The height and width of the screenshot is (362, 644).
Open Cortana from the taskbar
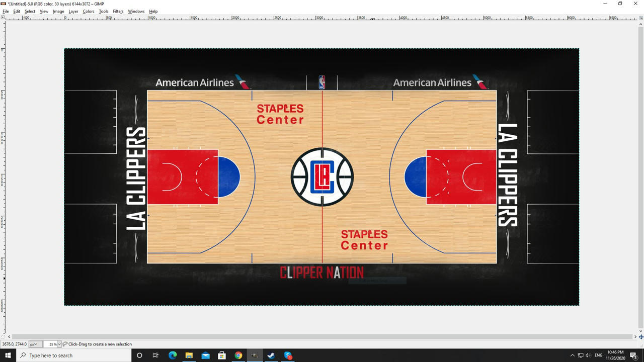click(x=139, y=355)
